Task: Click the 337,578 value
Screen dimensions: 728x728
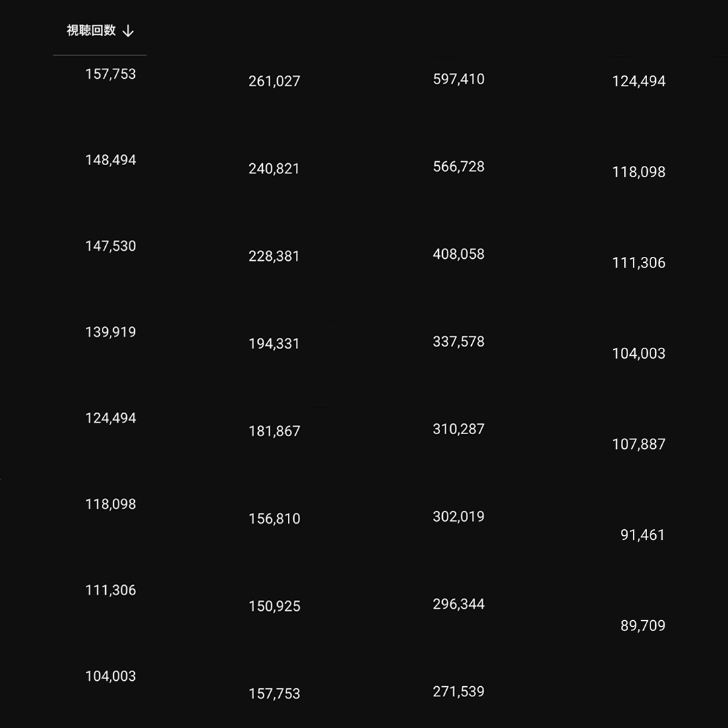Action: tap(459, 342)
